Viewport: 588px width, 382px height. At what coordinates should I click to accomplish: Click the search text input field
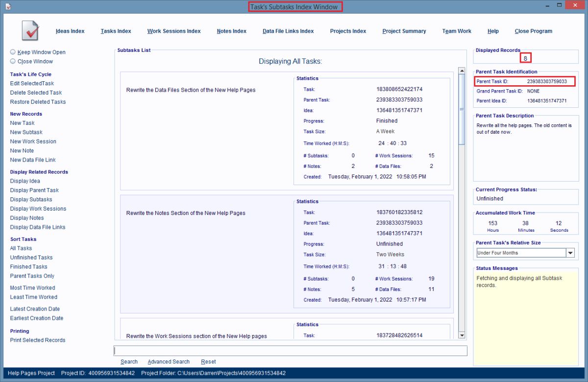(291, 351)
